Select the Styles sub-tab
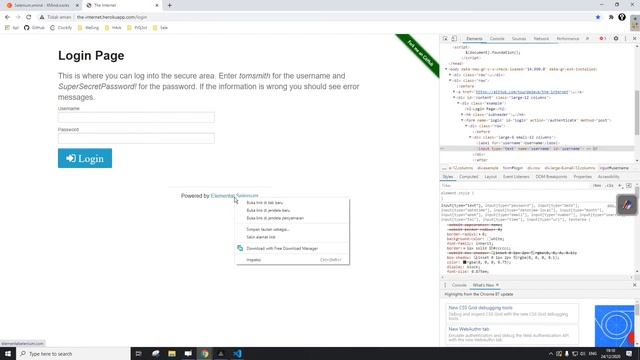The width and height of the screenshot is (640, 360). [448, 177]
